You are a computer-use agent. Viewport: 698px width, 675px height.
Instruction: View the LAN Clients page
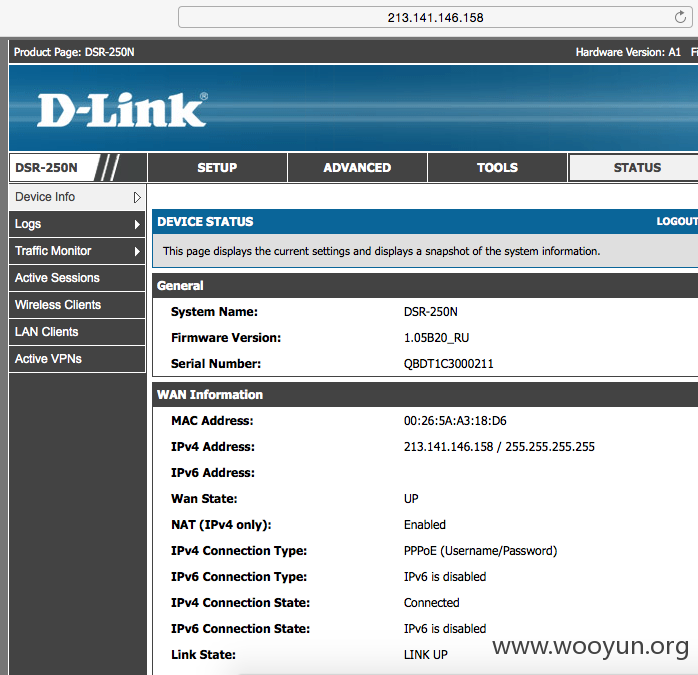point(77,332)
